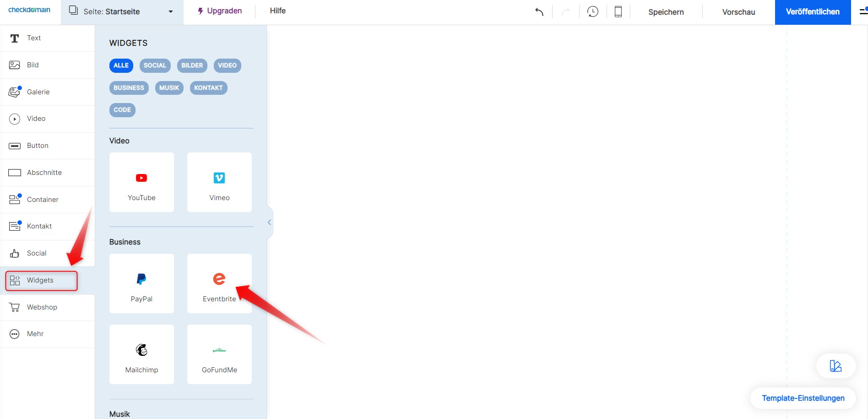Expand the Mehr sidebar item
868x419 pixels.
[x=34, y=334]
